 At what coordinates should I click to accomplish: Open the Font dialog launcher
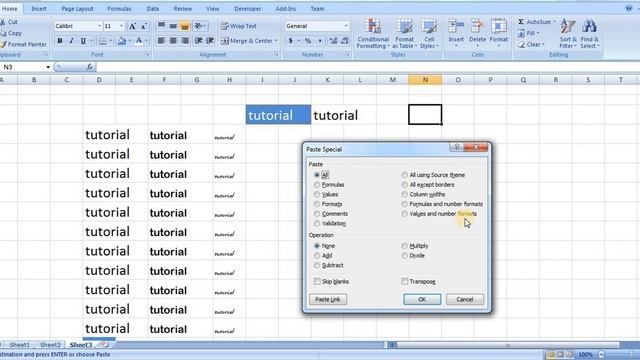click(x=147, y=55)
